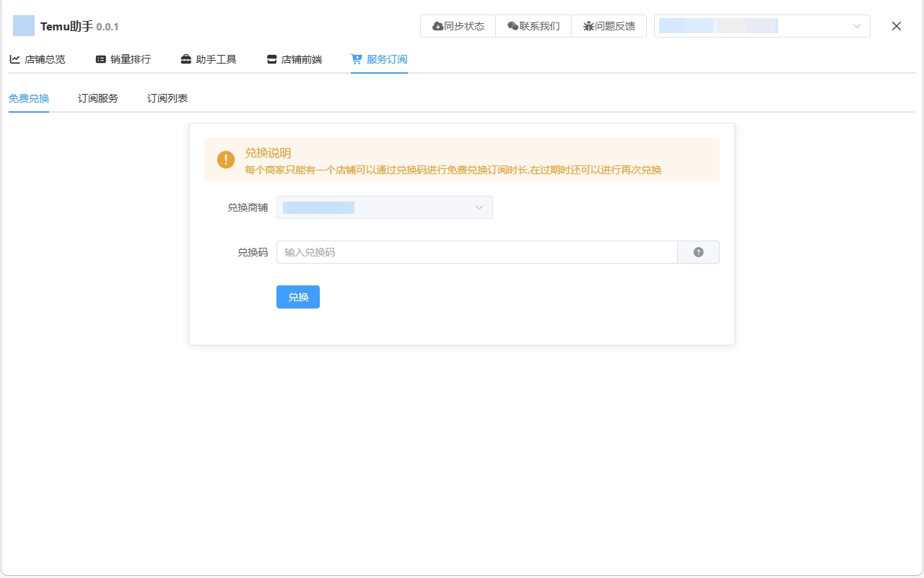The width and height of the screenshot is (924, 578).
Task: Select the chart icon on 店铺总览 tab
Action: click(x=14, y=59)
